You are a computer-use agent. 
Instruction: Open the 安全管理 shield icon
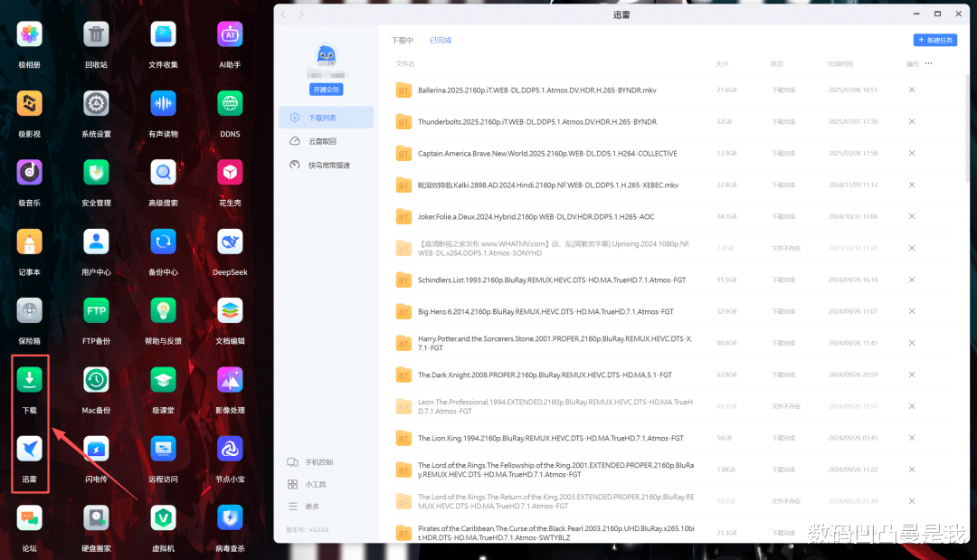pos(96,173)
